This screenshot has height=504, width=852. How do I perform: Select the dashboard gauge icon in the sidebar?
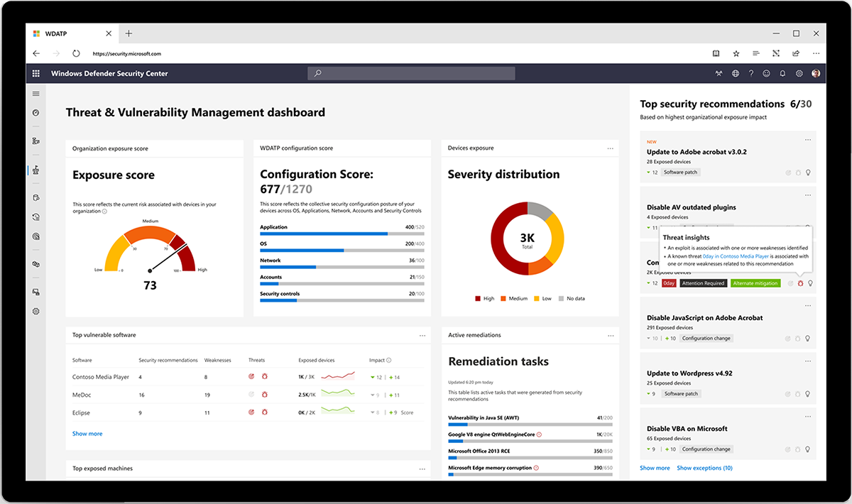pos(35,114)
